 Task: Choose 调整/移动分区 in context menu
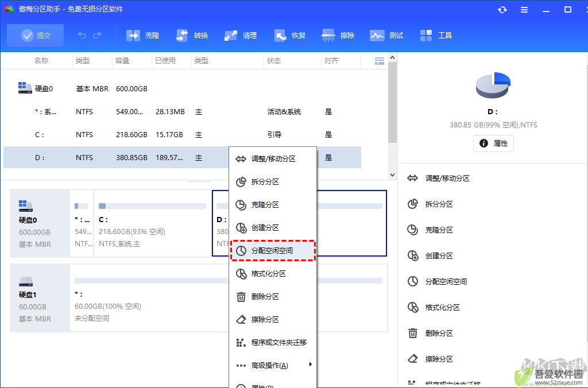[x=273, y=158]
